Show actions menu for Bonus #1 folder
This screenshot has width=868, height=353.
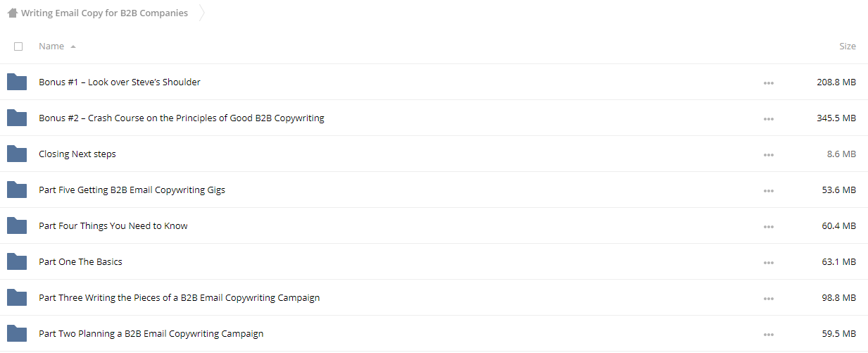769,83
